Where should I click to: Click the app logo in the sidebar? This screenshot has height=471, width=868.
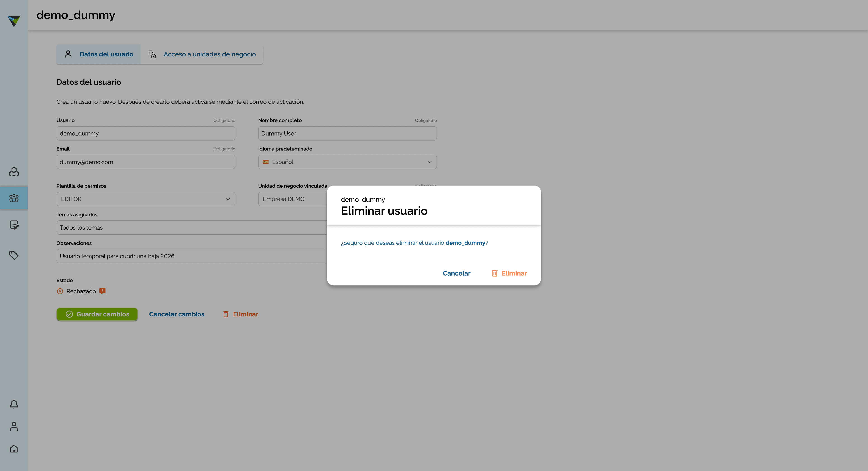pos(14,21)
